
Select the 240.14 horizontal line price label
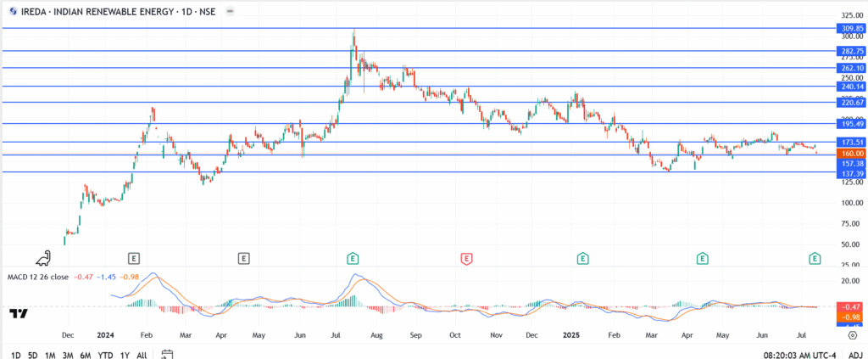pyautogui.click(x=851, y=87)
